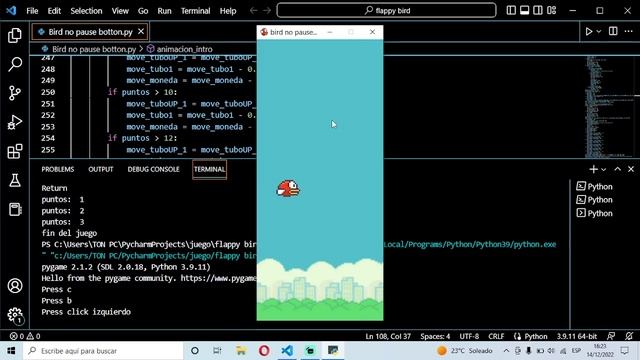The width and height of the screenshot is (640, 360).
Task: Toggle the bottom panel layout button
Action: tap(524, 10)
